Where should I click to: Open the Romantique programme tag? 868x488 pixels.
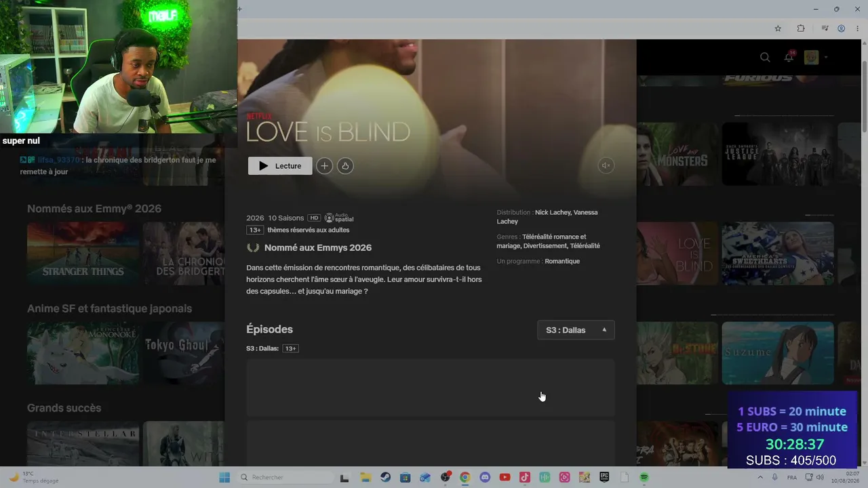(562, 262)
